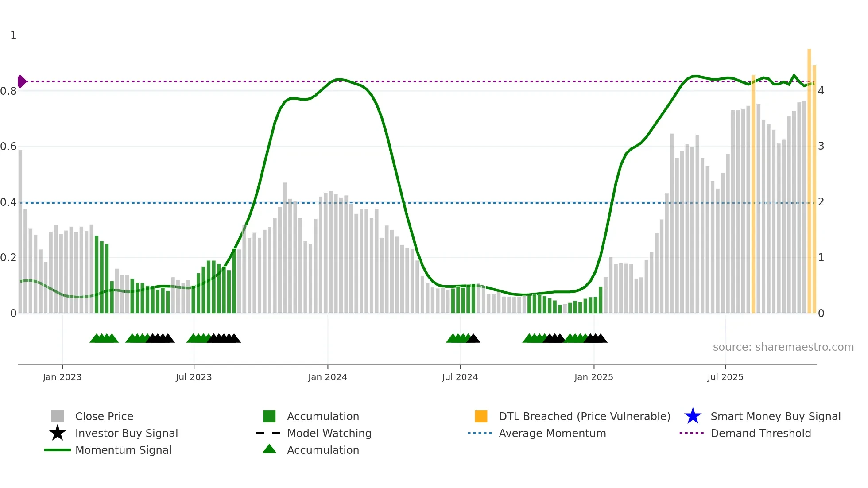The image size is (868, 488).
Task: Click the grey Close Price legend swatch
Action: pos(58,416)
